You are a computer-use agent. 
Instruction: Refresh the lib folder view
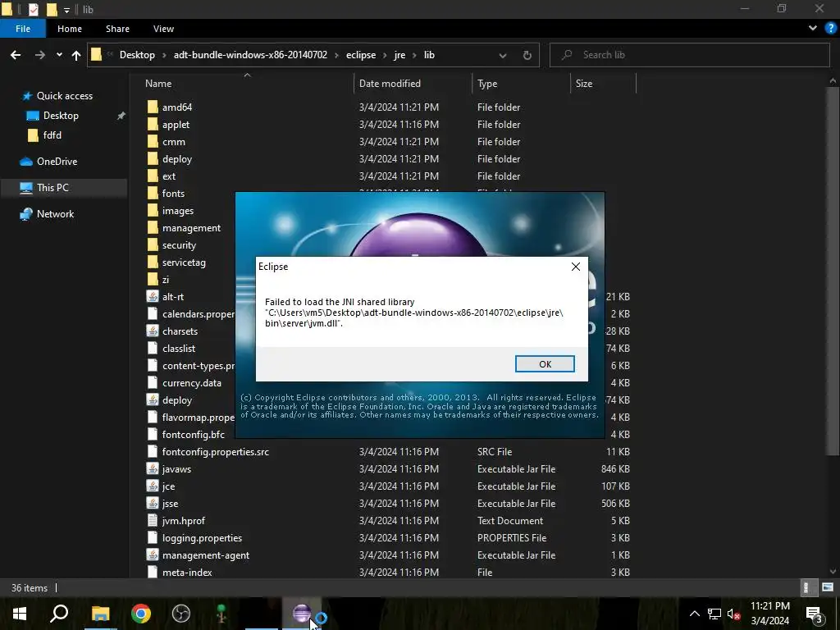point(527,55)
